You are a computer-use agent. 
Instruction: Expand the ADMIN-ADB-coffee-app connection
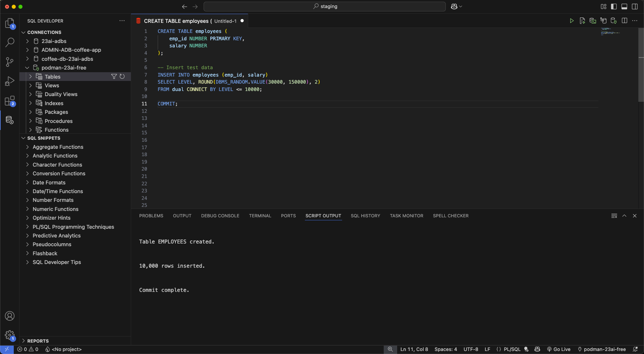(x=28, y=50)
